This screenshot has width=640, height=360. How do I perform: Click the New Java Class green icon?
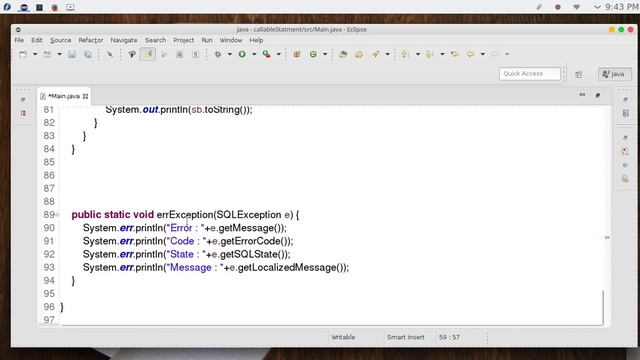[313, 54]
